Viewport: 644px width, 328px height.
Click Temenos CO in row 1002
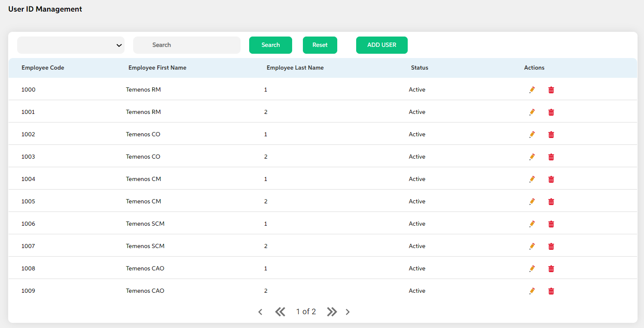pos(143,134)
